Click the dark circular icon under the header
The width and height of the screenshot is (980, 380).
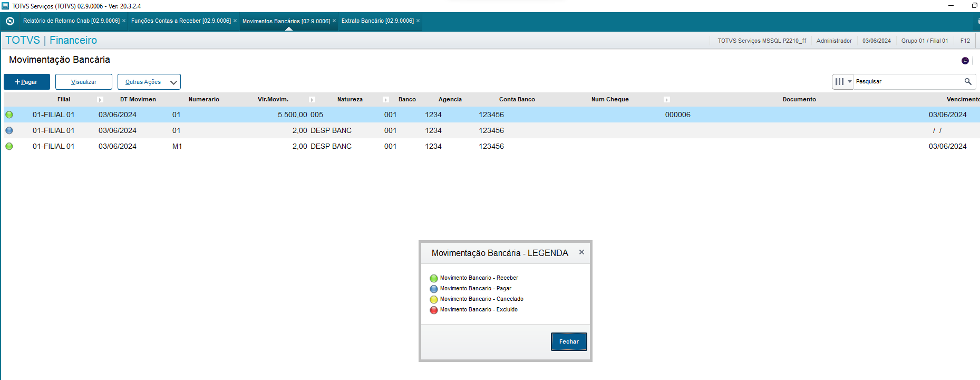(x=965, y=61)
